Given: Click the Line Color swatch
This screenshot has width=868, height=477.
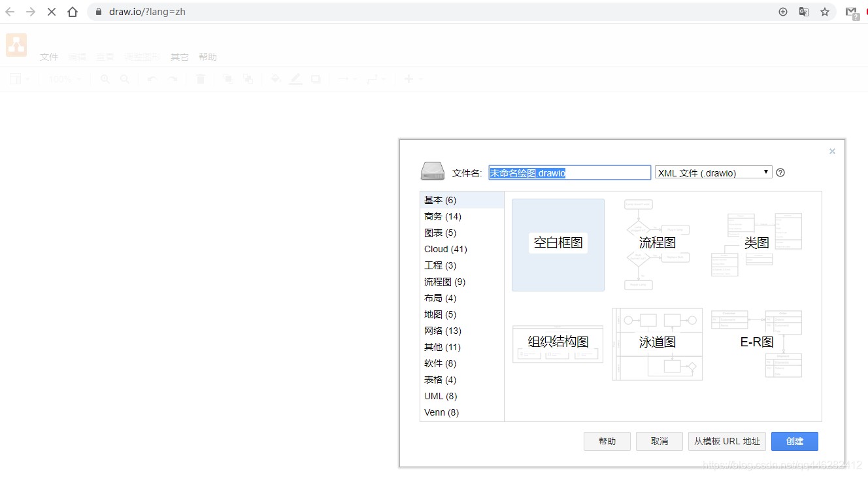Looking at the screenshot, I should click(x=295, y=78).
